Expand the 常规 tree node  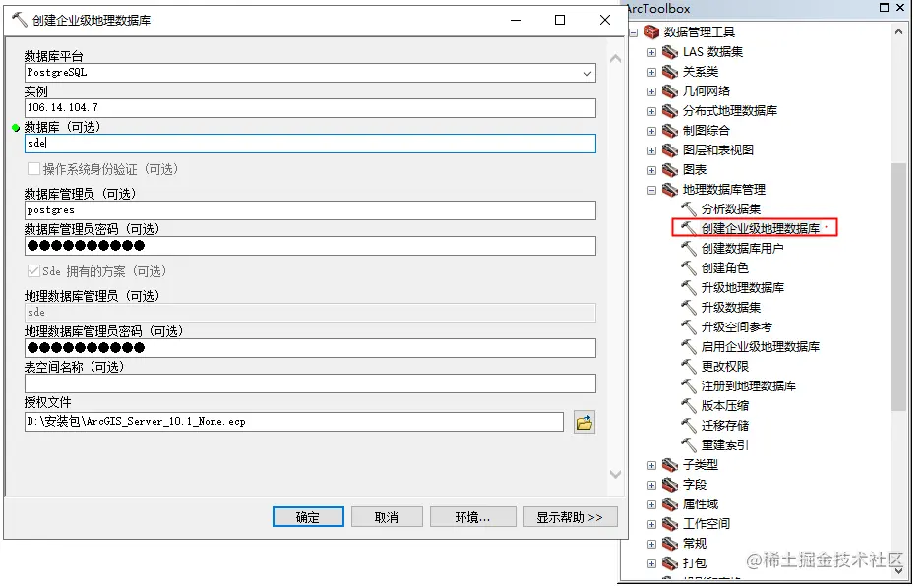(651, 544)
